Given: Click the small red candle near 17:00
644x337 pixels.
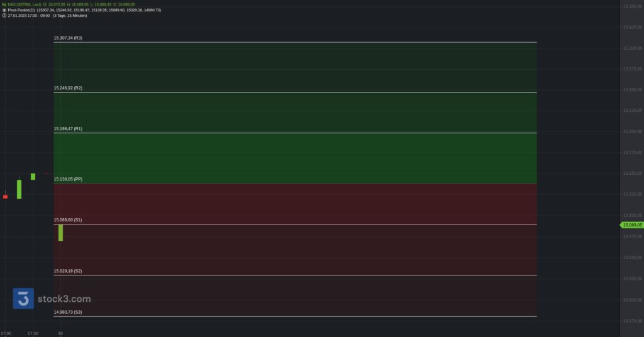Looking at the screenshot, I should [x=5, y=197].
